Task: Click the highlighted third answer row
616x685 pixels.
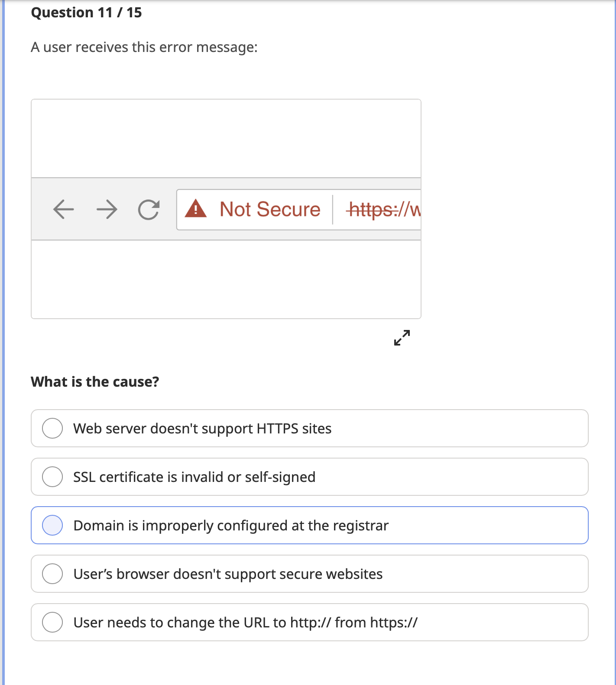Action: click(x=309, y=525)
